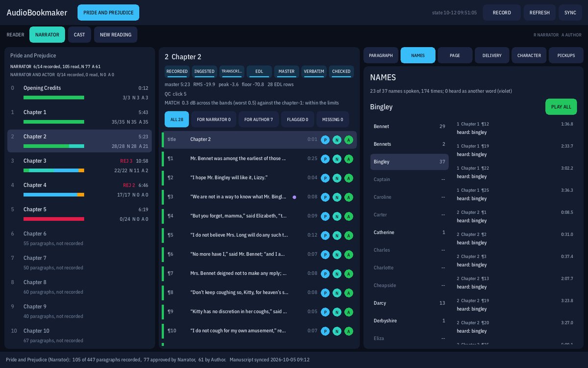Click the REFRESH button
Screen dimensions: 588x368
coord(539,12)
